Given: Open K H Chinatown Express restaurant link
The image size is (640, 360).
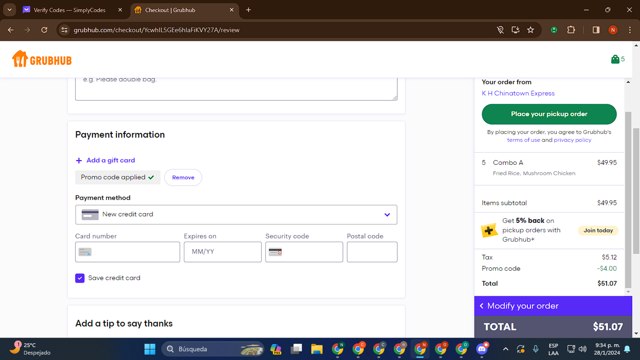Looking at the screenshot, I should point(518,93).
